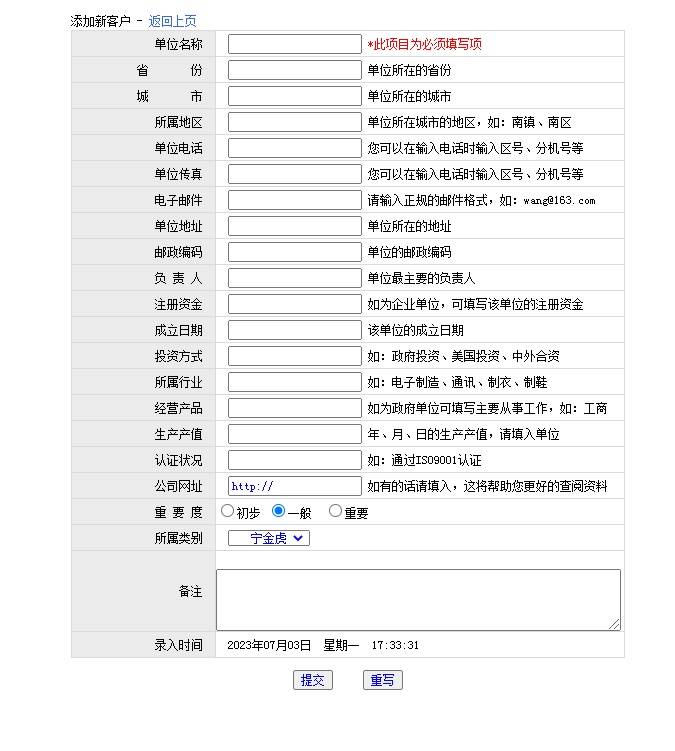
Task: Click the 返回上页 link
Action: pyautogui.click(x=172, y=21)
